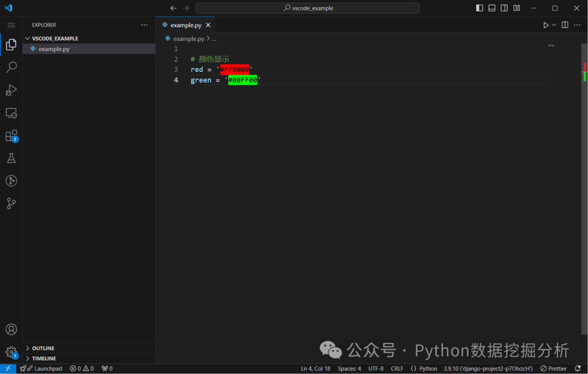The width and height of the screenshot is (588, 374).
Task: Click the editor vertical scrollbar
Action: point(584,188)
